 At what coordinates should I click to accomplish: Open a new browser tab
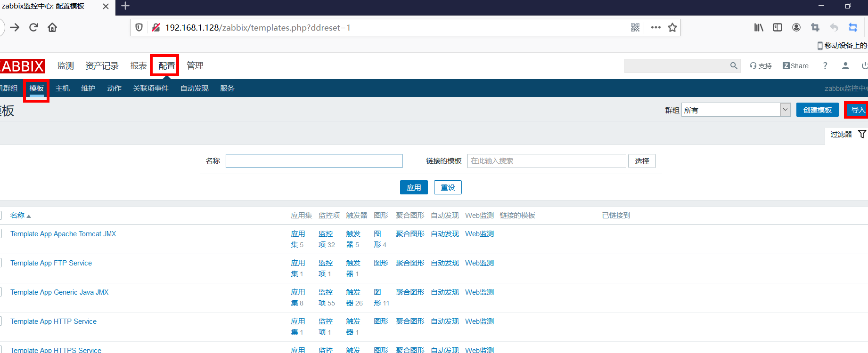(125, 6)
